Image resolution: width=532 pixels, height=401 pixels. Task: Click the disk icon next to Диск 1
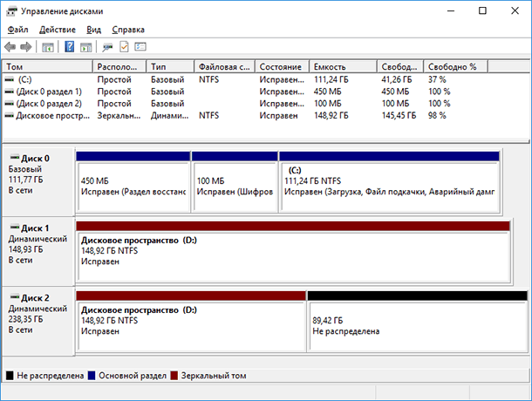(15, 227)
